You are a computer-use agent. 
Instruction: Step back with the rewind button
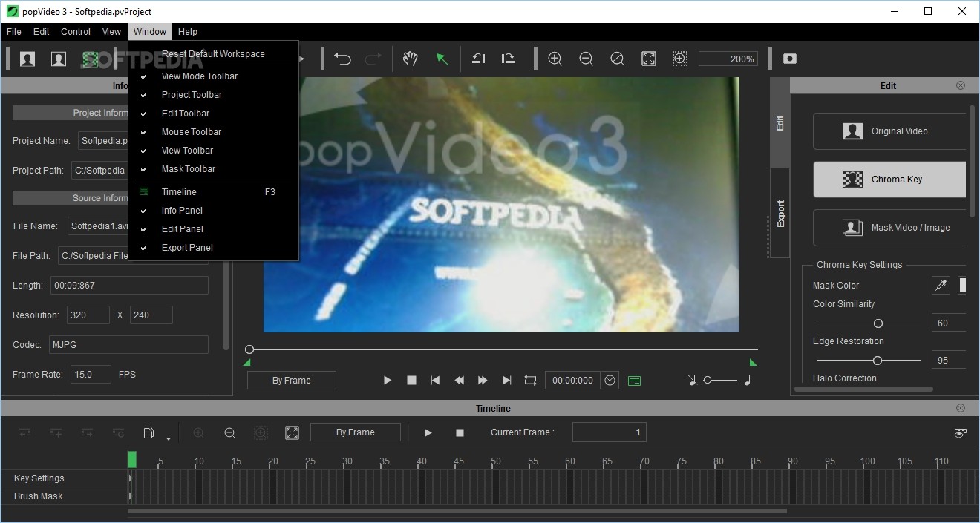tap(459, 380)
